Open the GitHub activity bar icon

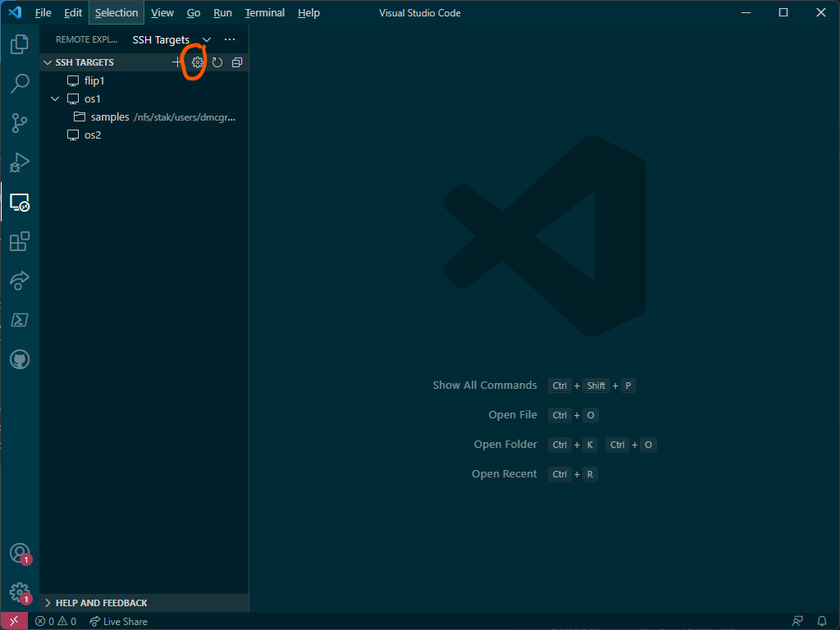click(20, 359)
